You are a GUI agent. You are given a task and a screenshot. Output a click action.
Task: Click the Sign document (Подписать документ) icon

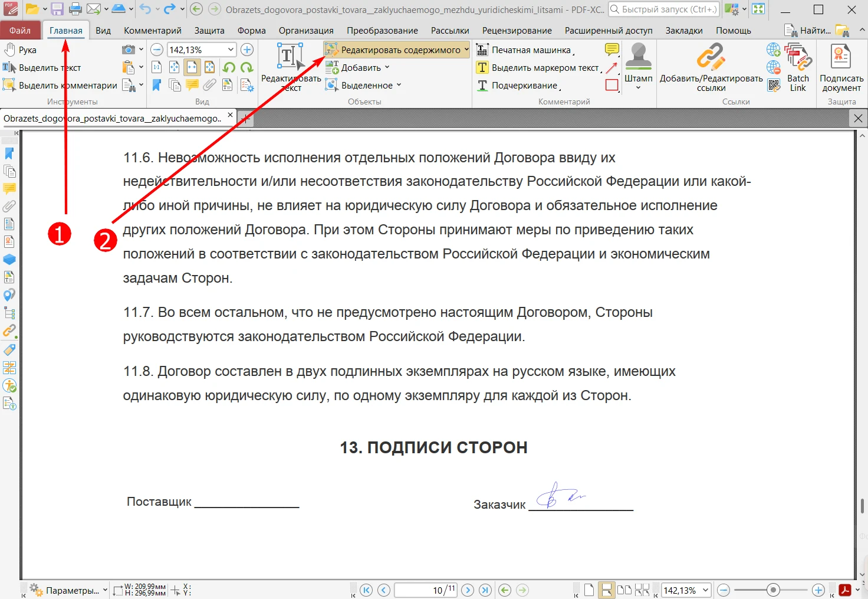pyautogui.click(x=841, y=65)
